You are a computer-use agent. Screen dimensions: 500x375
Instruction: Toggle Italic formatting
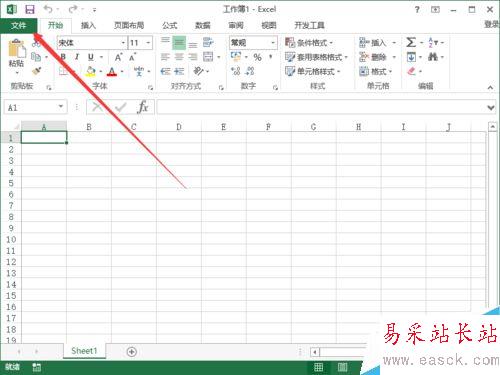77,57
